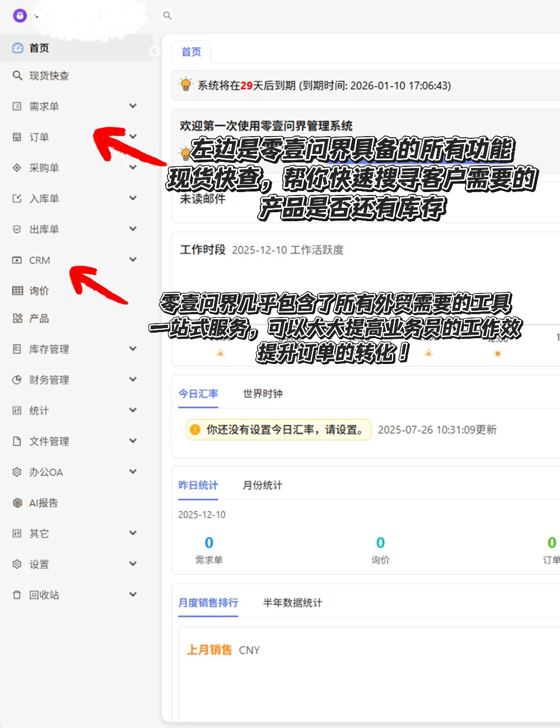Click the 上月销售 heading
The image size is (560, 728).
click(x=209, y=650)
